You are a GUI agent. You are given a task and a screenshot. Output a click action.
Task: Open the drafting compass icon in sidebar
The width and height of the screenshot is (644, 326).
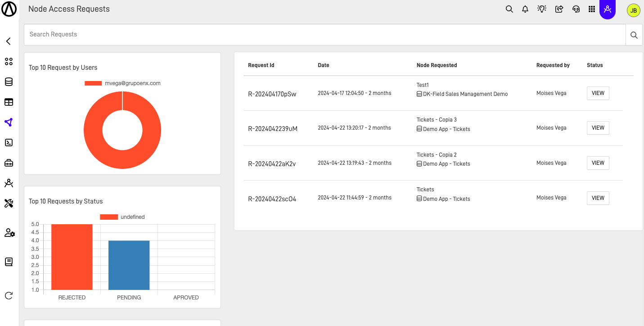[9, 183]
